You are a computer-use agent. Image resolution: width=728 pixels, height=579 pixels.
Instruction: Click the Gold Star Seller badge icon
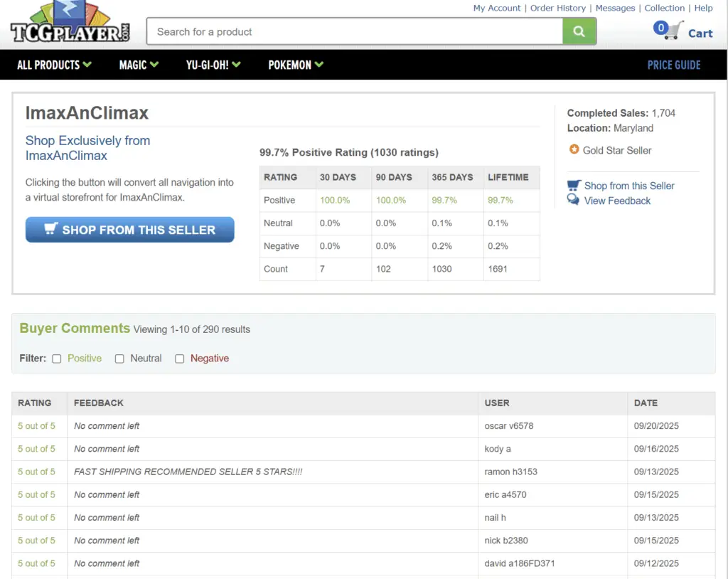[x=574, y=150]
